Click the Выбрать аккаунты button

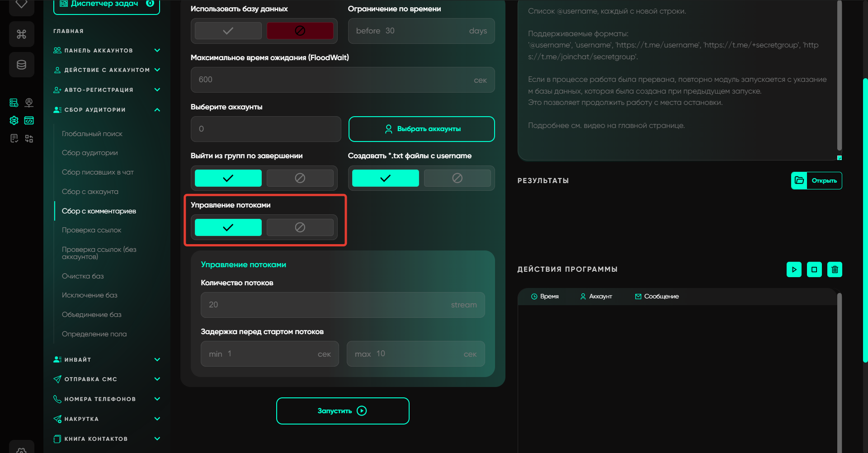[x=421, y=129]
